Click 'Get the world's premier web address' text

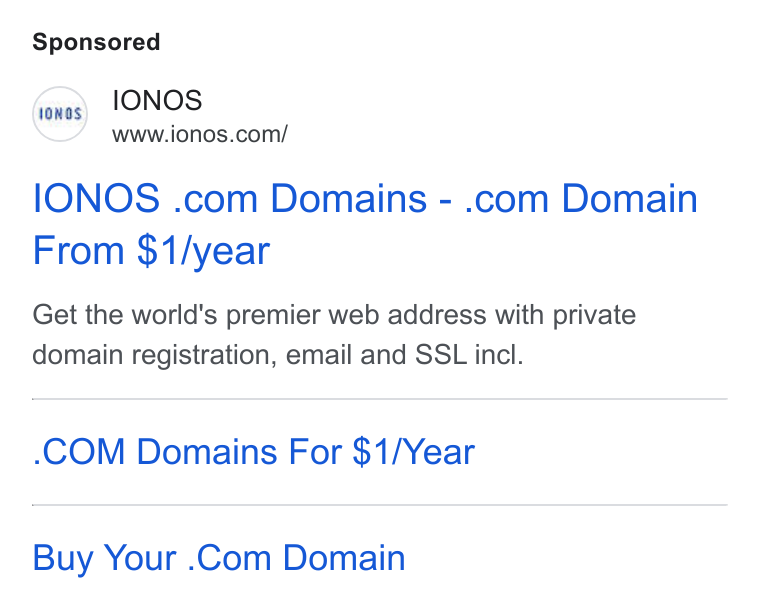point(259,314)
